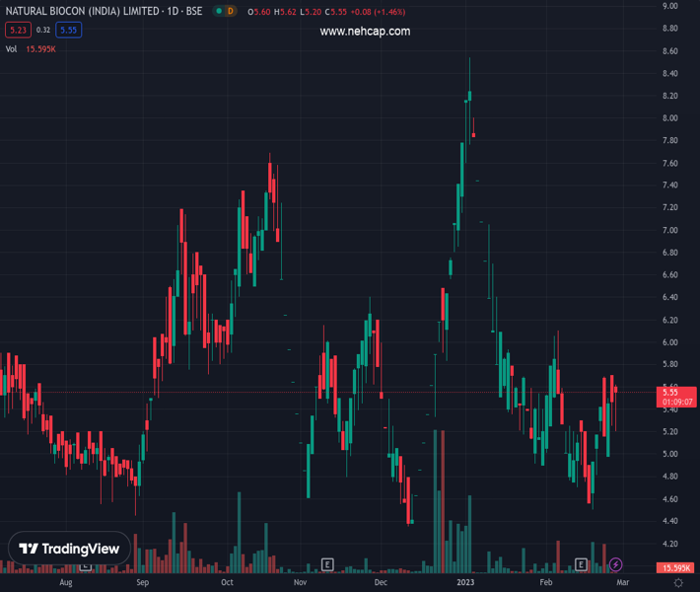Click the green market status dot
This screenshot has width=700, height=592.
click(x=216, y=11)
